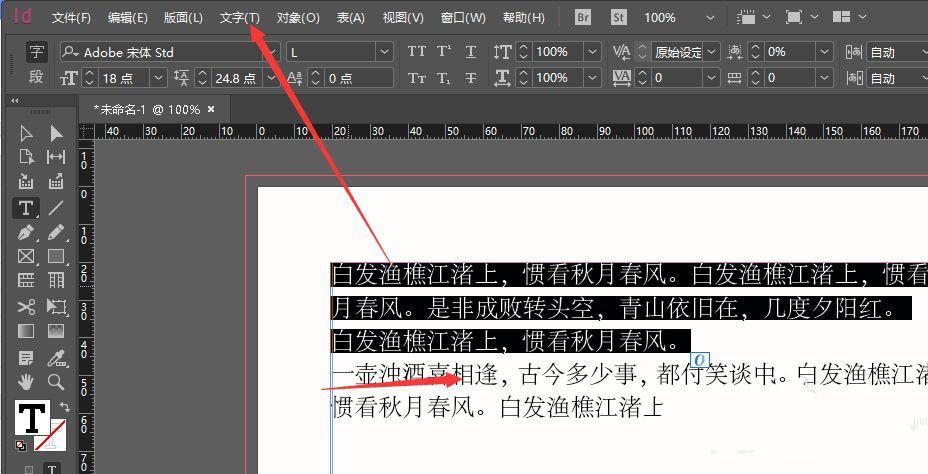The width and height of the screenshot is (928, 474).
Task: Select the Scissors tool
Action: [26, 307]
